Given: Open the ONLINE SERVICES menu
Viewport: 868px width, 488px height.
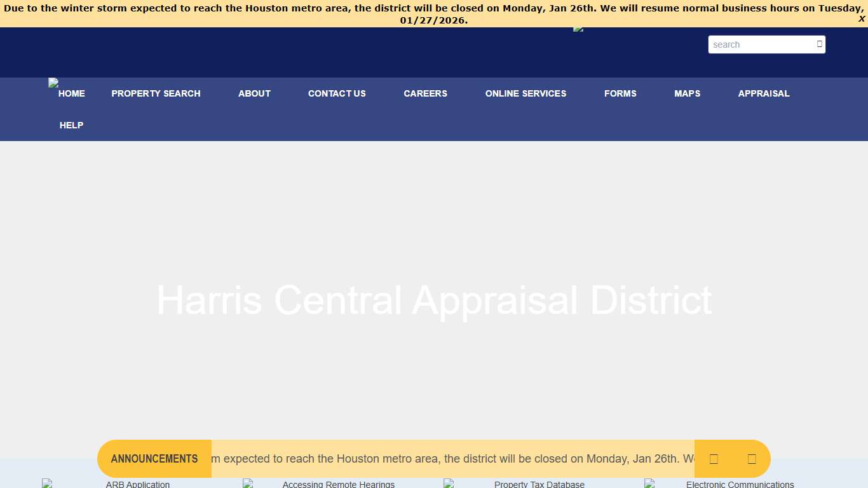Looking at the screenshot, I should pos(526,93).
